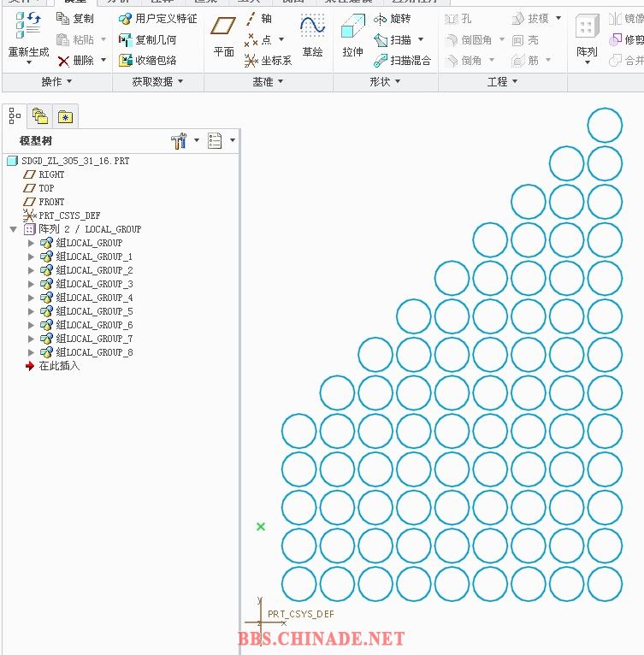Open the folder browser tab icon

[x=39, y=116]
